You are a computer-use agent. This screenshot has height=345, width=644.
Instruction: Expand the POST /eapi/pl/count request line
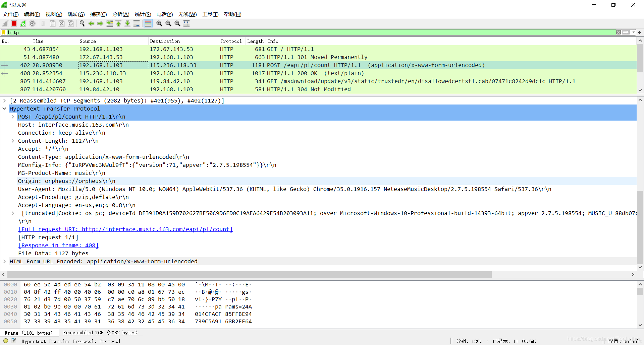click(x=13, y=117)
